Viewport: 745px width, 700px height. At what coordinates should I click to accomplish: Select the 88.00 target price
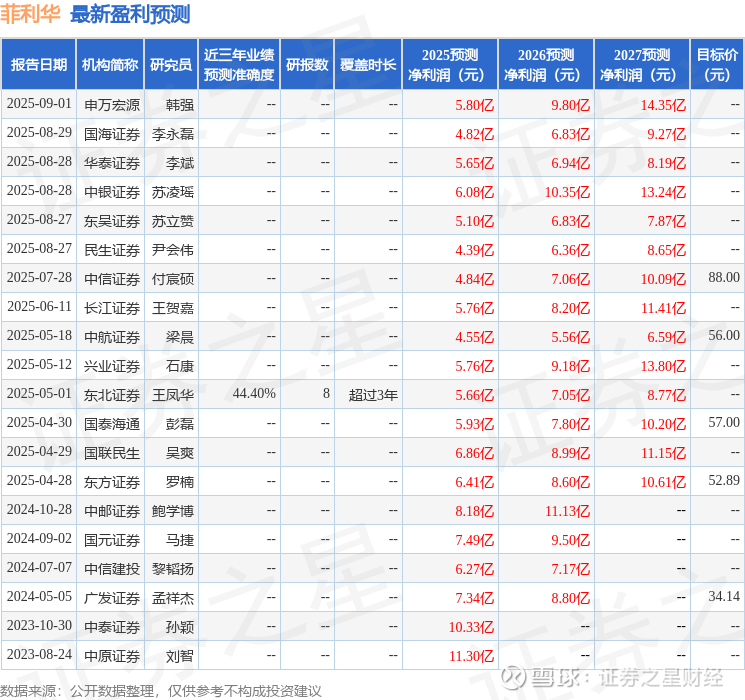coord(724,278)
